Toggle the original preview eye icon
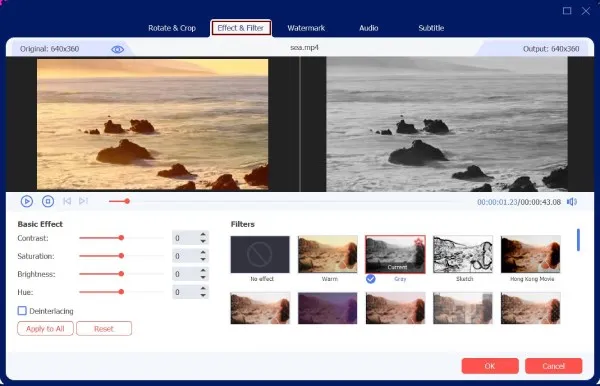 coord(117,49)
